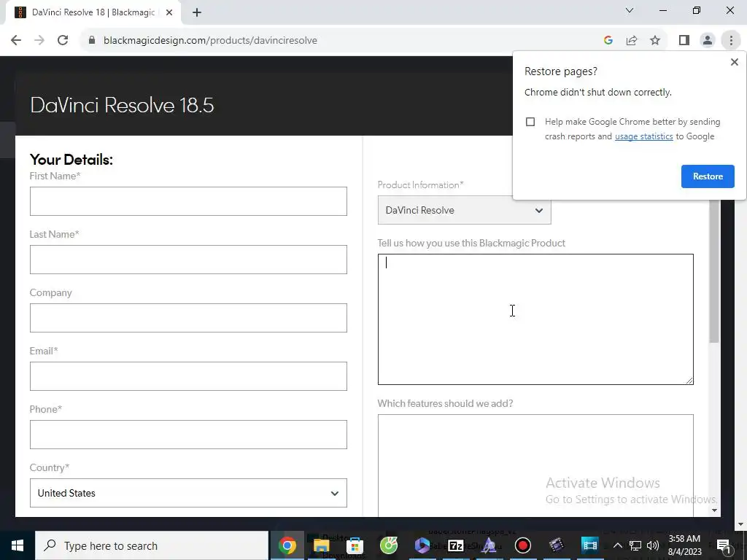Image resolution: width=747 pixels, height=560 pixels.
Task: Open the network tray icon
Action: coord(635,545)
